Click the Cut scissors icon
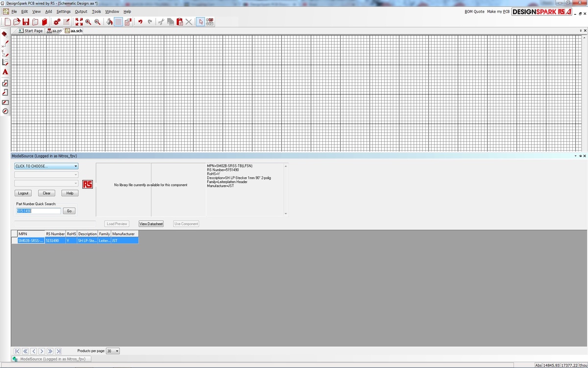The height and width of the screenshot is (368, 588). pos(161,22)
